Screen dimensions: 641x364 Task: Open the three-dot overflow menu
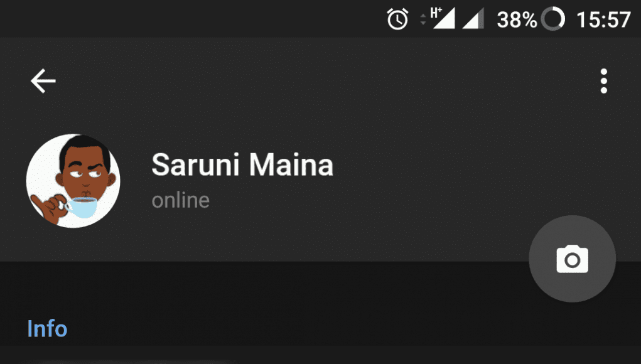603,81
